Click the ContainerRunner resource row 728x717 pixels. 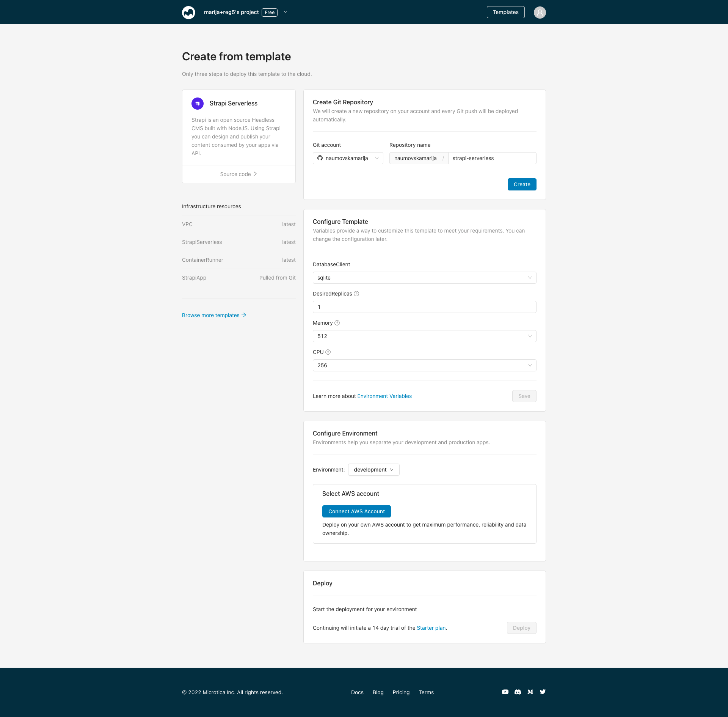pos(239,260)
